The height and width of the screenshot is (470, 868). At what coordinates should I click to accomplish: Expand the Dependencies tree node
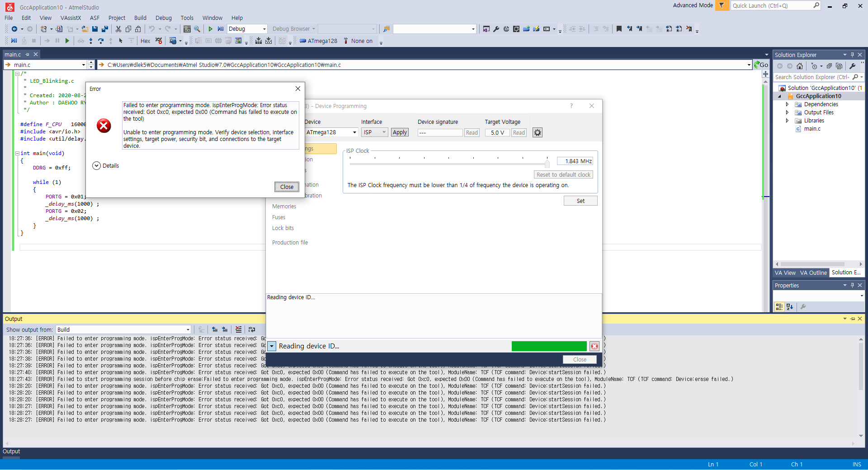coord(787,104)
